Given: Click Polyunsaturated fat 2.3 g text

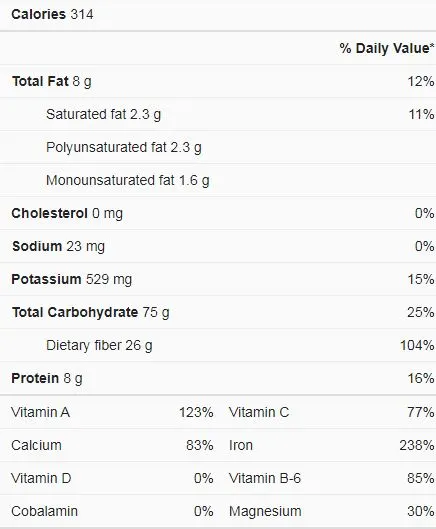Looking at the screenshot, I should pyautogui.click(x=124, y=147).
